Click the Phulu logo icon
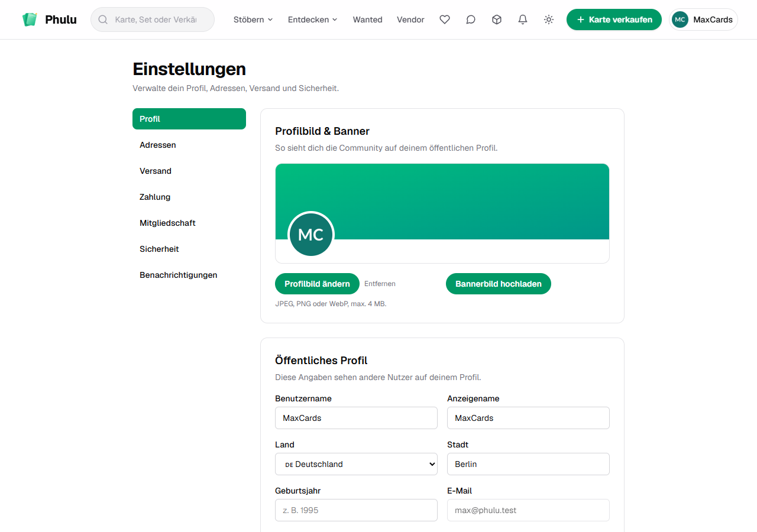The width and height of the screenshot is (757, 532). tap(30, 20)
